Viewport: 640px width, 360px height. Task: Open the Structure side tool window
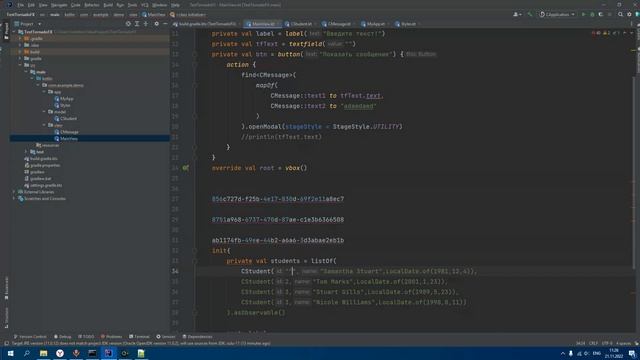[6, 318]
